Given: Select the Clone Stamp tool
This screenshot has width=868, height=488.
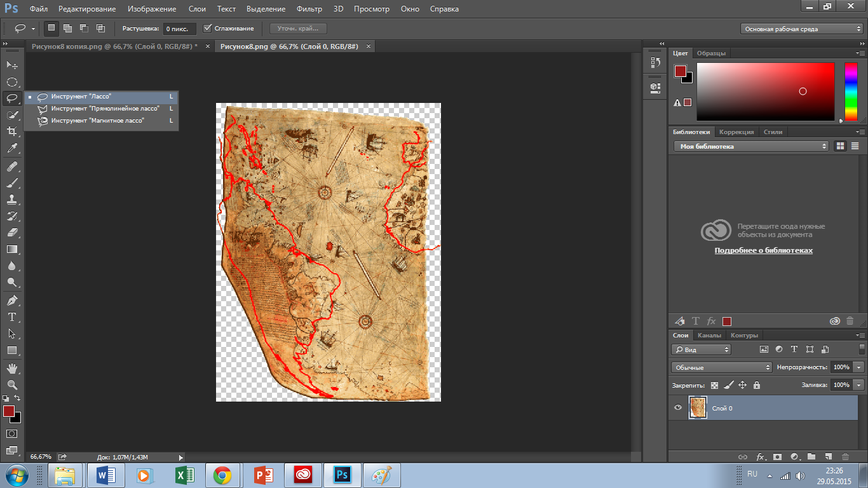Looking at the screenshot, I should pyautogui.click(x=12, y=200).
